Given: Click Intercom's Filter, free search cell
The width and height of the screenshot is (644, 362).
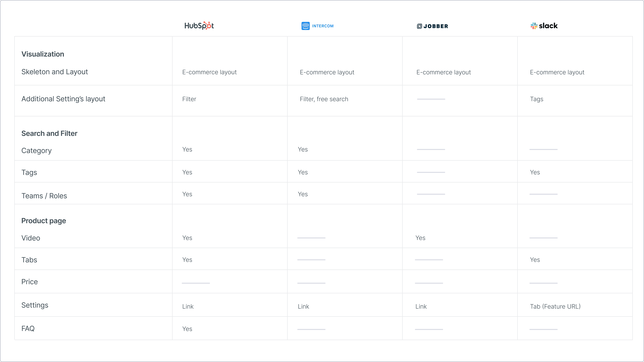Looking at the screenshot, I should pos(324,99).
